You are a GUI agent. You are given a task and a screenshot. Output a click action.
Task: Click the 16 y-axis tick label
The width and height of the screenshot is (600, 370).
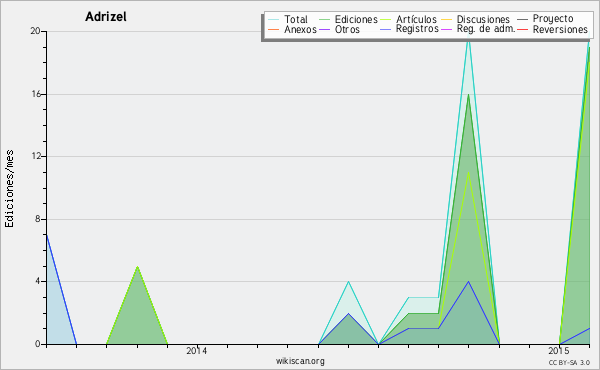pyautogui.click(x=35, y=94)
